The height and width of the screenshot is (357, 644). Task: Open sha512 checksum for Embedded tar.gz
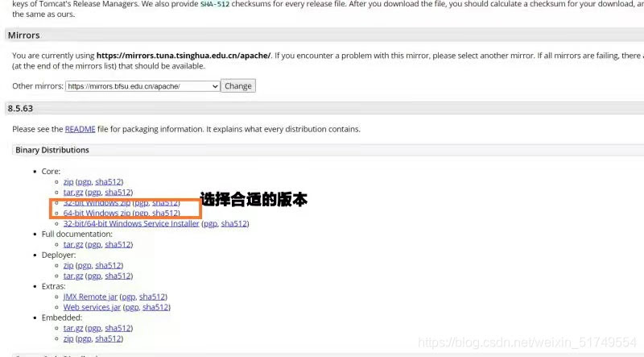[x=118, y=328]
